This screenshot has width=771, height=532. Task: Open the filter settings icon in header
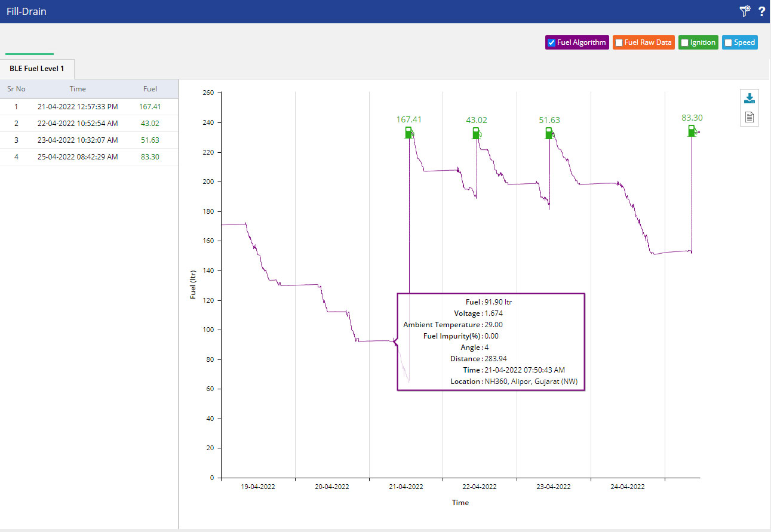(744, 11)
